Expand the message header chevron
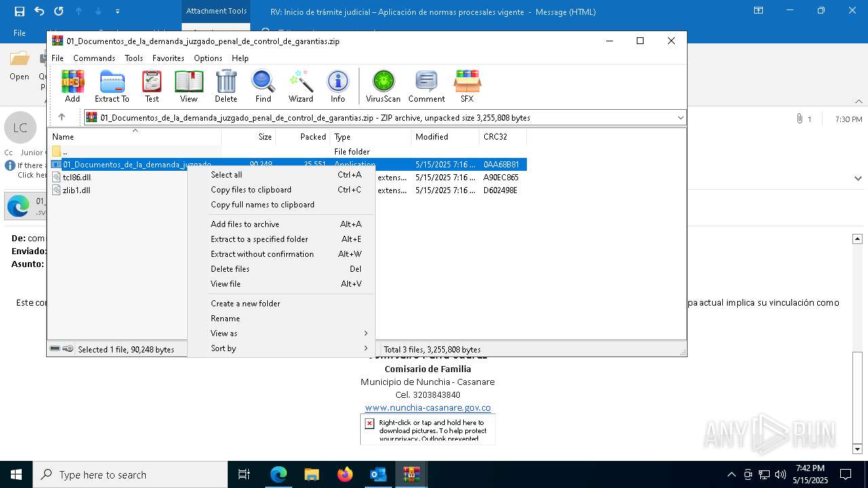Viewport: 868px width, 488px height. tap(859, 178)
